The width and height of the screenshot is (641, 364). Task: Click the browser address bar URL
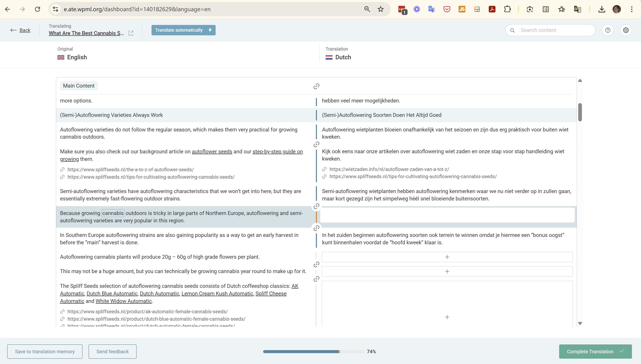137,9
